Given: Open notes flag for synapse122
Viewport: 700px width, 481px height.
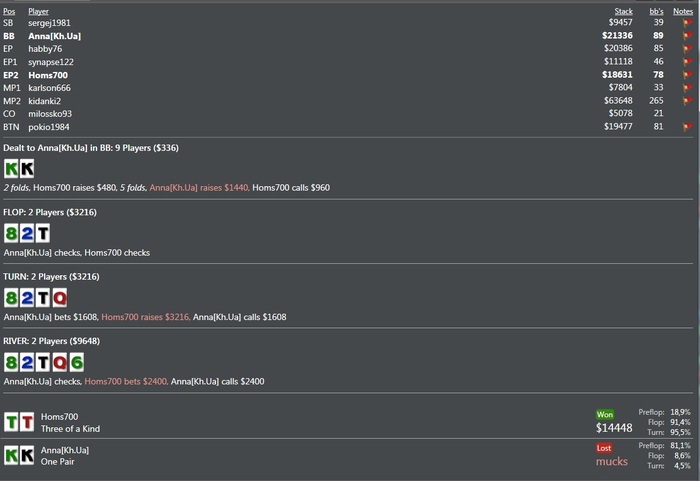Looking at the screenshot, I should 687,61.
